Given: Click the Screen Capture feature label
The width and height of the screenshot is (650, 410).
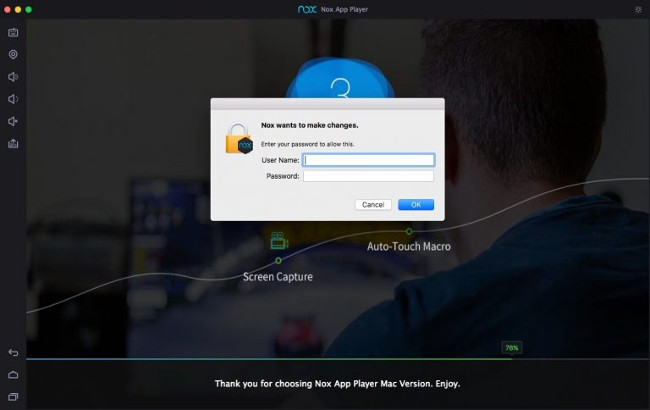Looking at the screenshot, I should [x=278, y=276].
